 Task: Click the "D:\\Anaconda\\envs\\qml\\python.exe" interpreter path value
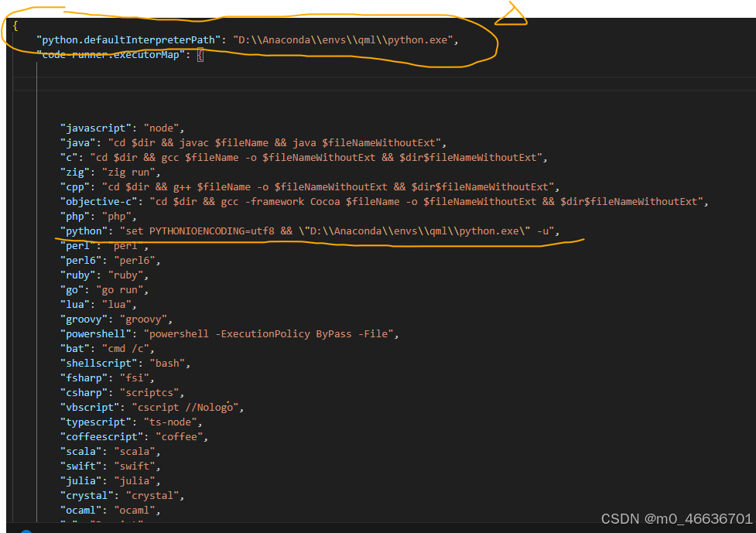click(x=343, y=40)
